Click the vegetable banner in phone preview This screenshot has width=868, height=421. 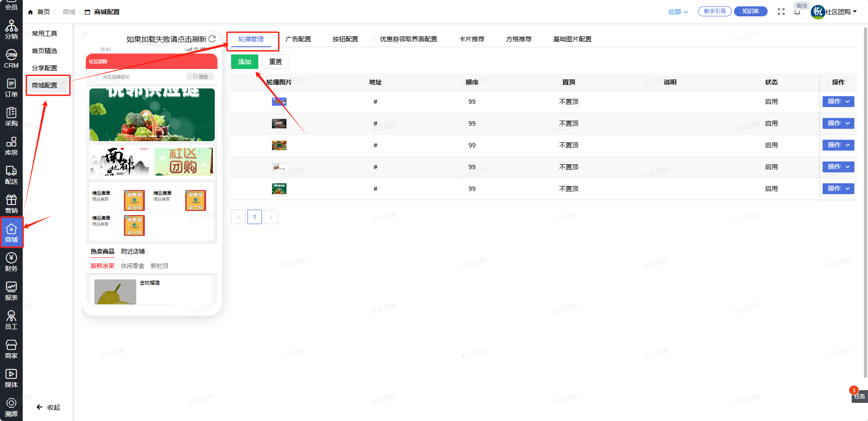click(x=152, y=115)
